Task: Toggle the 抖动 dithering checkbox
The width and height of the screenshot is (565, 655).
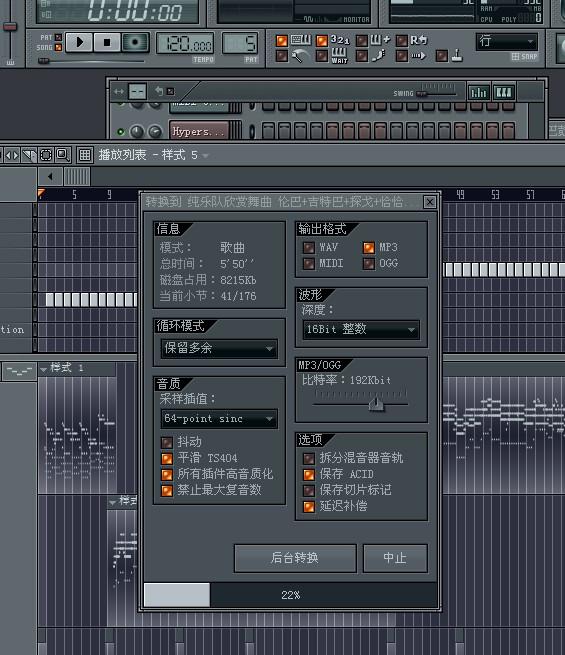Action: point(167,442)
